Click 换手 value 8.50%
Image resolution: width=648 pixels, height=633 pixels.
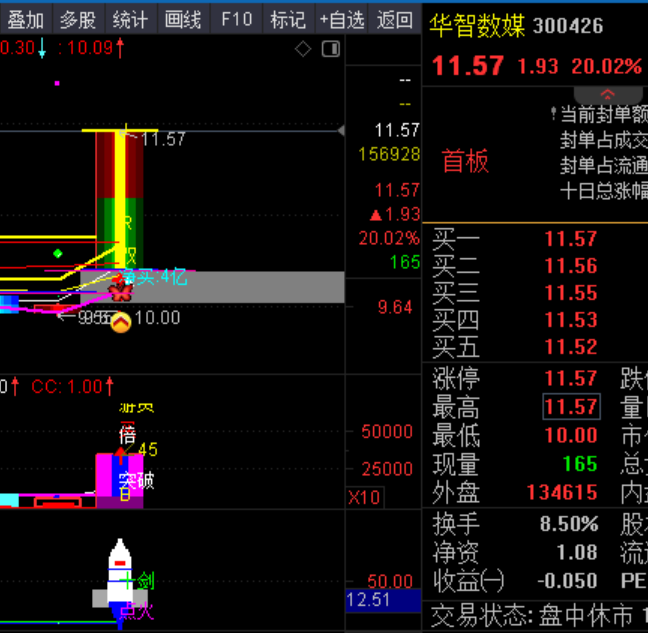coord(569,524)
